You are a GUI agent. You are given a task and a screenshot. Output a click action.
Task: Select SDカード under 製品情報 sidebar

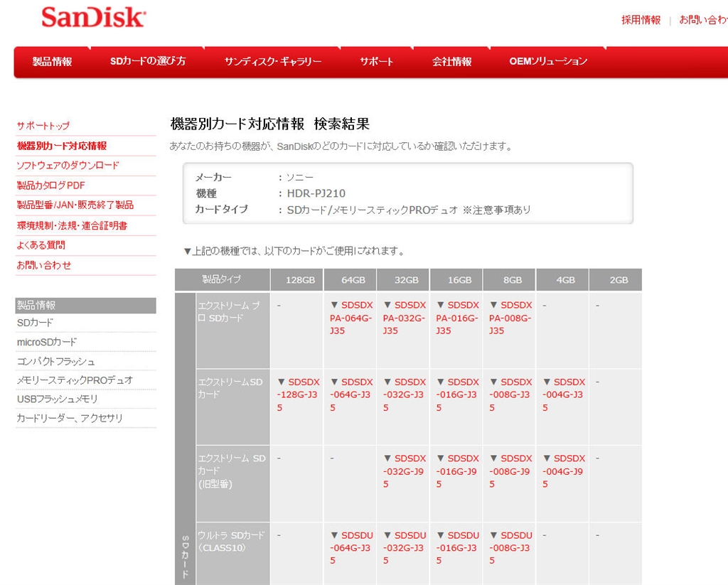[36, 323]
